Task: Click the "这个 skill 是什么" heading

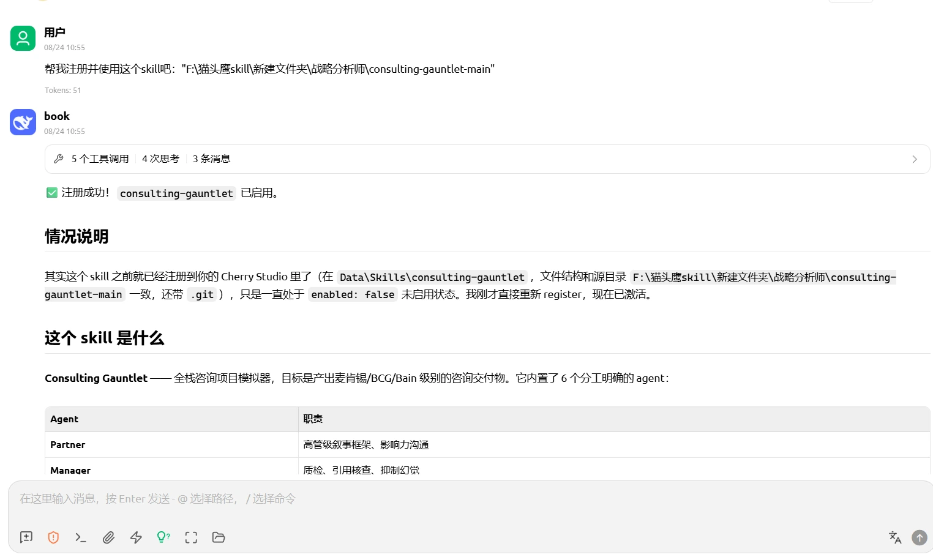Action: 104,338
